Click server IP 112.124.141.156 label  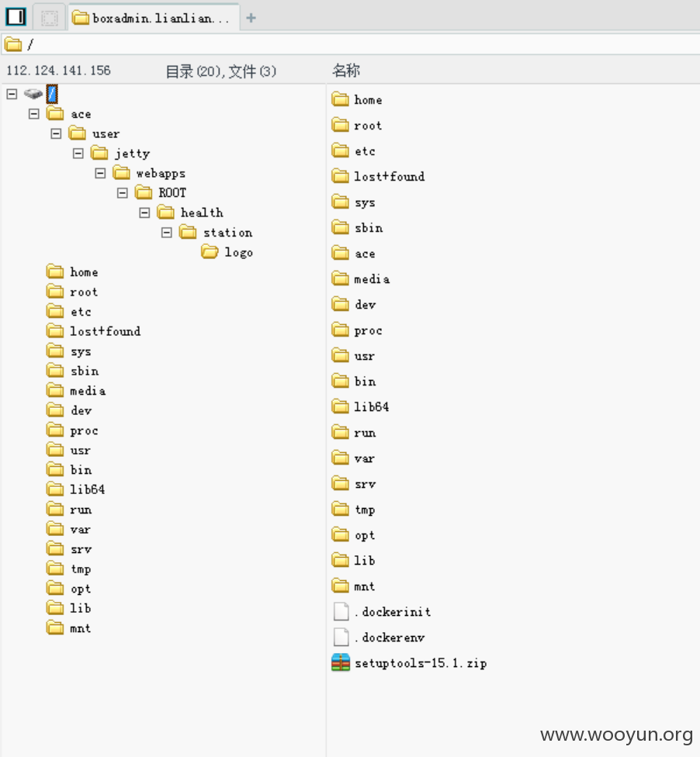pyautogui.click(x=58, y=71)
